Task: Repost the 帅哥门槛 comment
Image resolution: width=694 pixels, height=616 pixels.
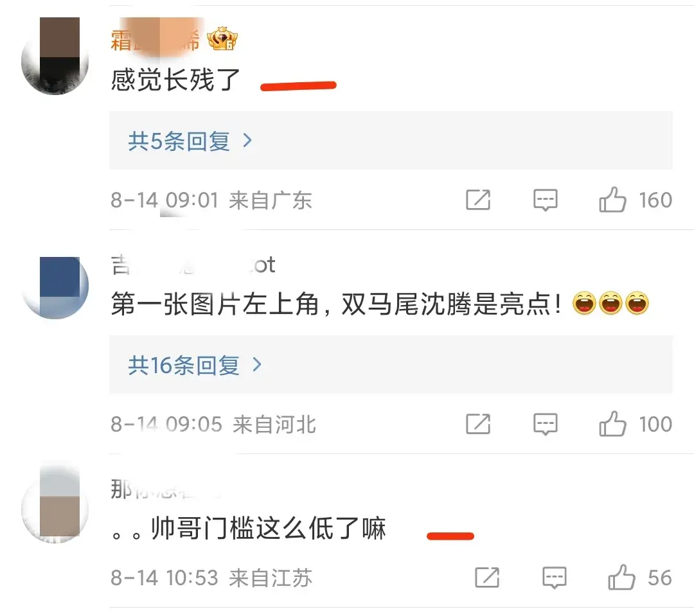Action: pos(487,577)
